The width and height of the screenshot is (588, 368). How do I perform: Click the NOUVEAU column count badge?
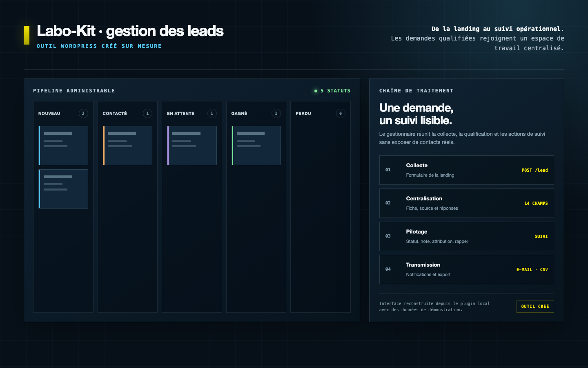coord(83,113)
